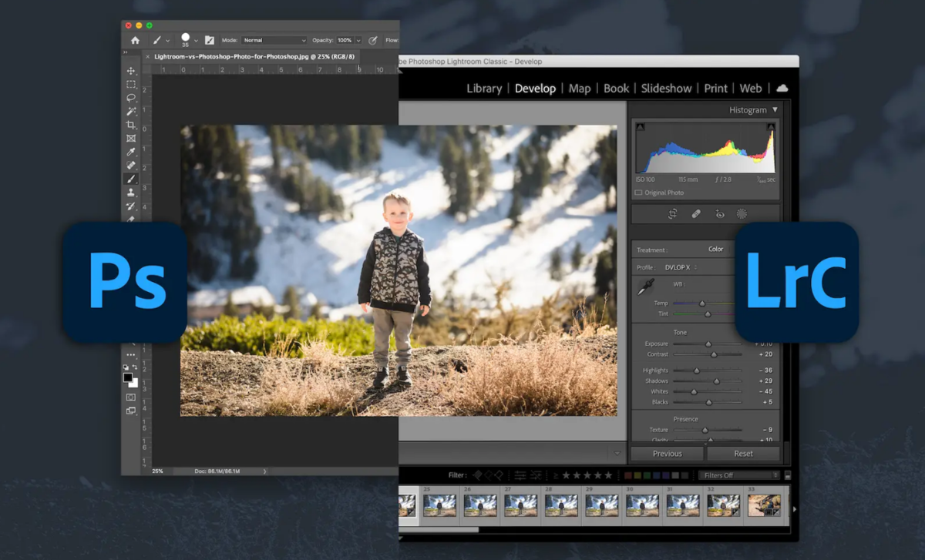Toggle Quick Mask mode icon

tap(131, 397)
